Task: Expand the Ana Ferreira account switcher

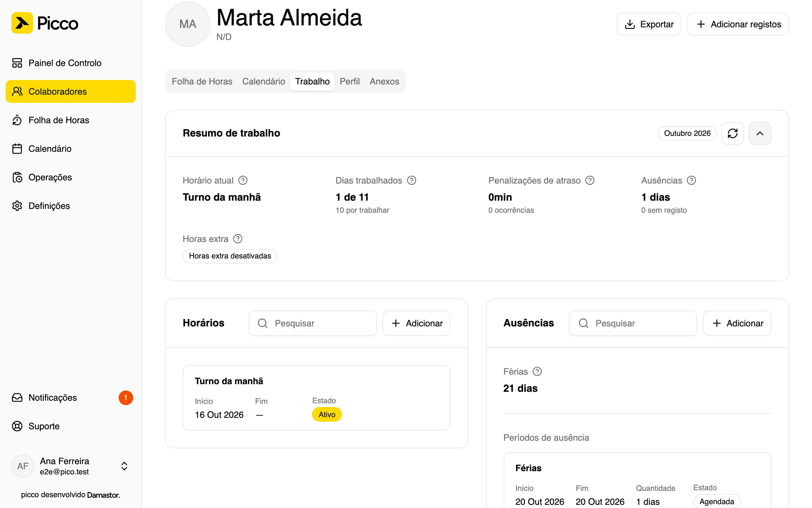Action: 70,466
